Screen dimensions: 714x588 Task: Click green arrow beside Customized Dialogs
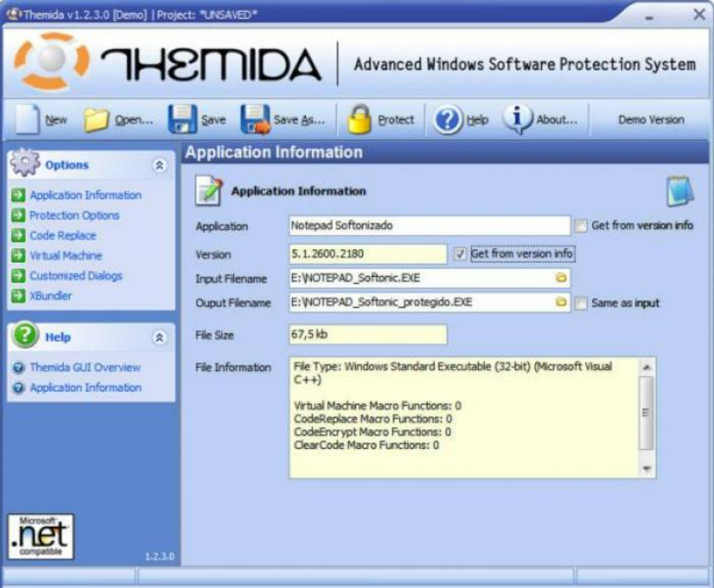point(18,275)
